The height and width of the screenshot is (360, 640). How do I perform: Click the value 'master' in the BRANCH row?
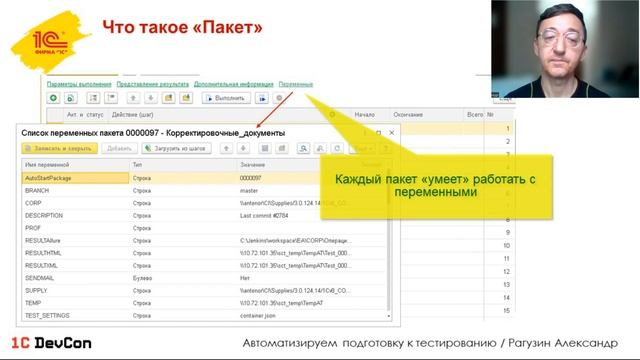pos(249,191)
